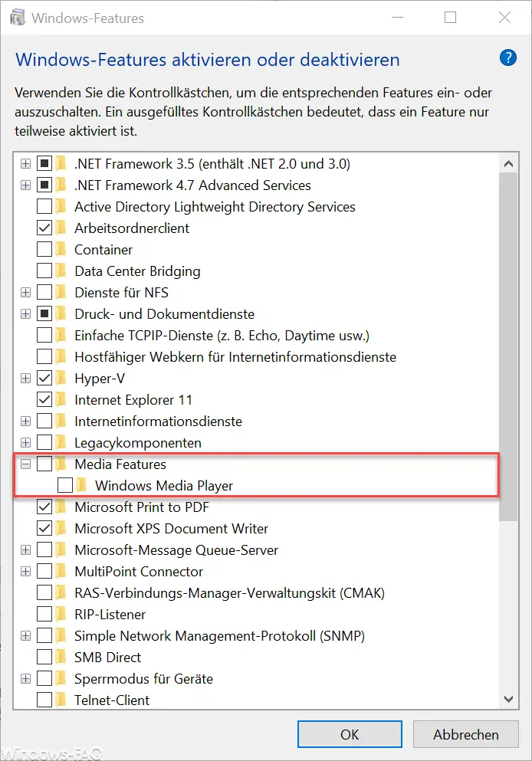Image resolution: width=532 pixels, height=761 pixels.
Task: Click folder icon beside Container
Action: tap(61, 249)
